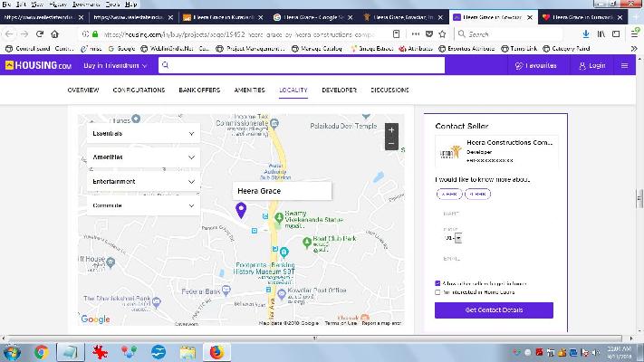Click the browser address bar URL
This screenshot has height=362, width=644.
pyautogui.click(x=238, y=34)
